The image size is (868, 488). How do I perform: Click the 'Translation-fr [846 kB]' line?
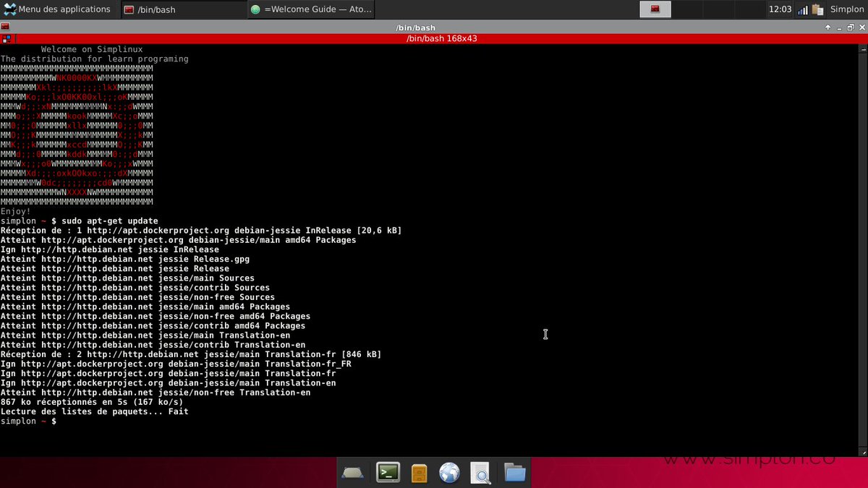tap(191, 354)
